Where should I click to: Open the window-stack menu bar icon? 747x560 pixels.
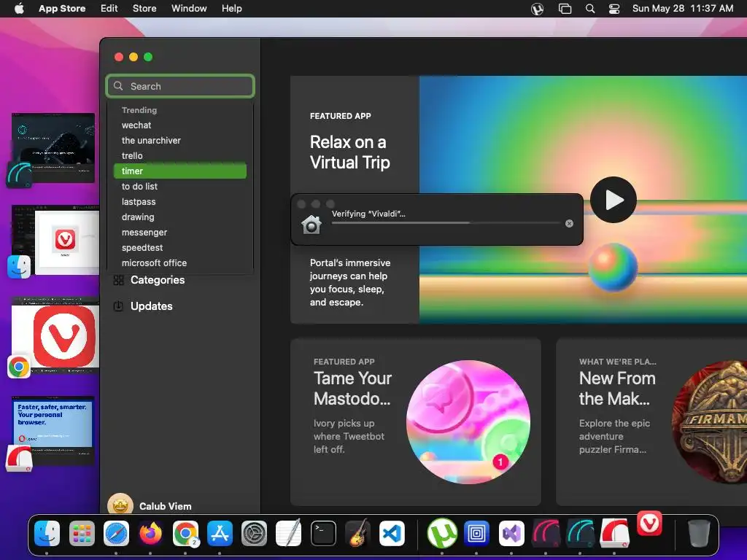point(565,9)
